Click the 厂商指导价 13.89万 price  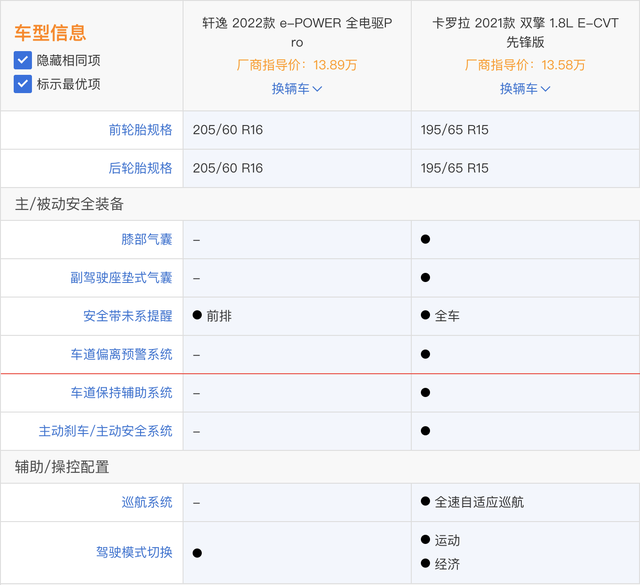[297, 65]
